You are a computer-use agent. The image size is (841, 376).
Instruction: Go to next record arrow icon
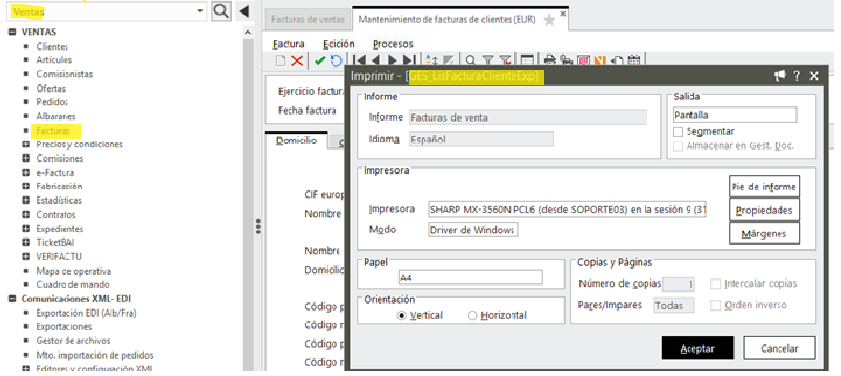[x=393, y=60]
